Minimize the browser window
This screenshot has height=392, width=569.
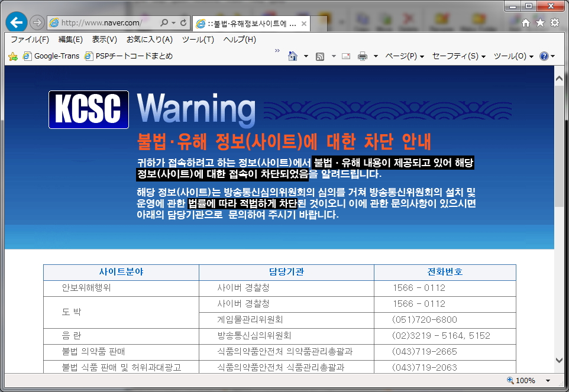coord(513,6)
